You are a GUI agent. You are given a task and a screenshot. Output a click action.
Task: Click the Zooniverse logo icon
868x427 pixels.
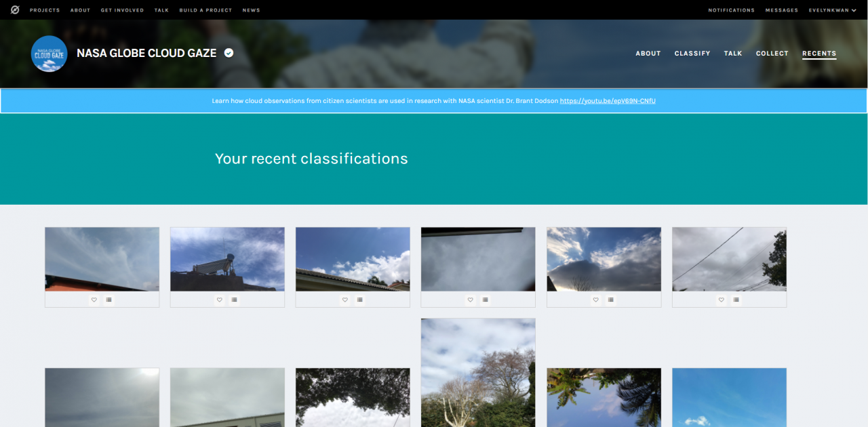pos(15,10)
